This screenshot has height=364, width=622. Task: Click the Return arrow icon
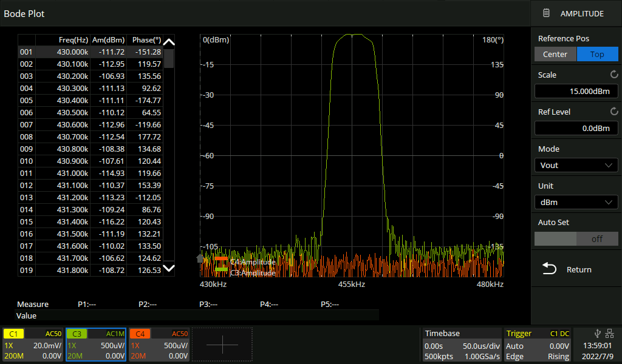tap(549, 269)
